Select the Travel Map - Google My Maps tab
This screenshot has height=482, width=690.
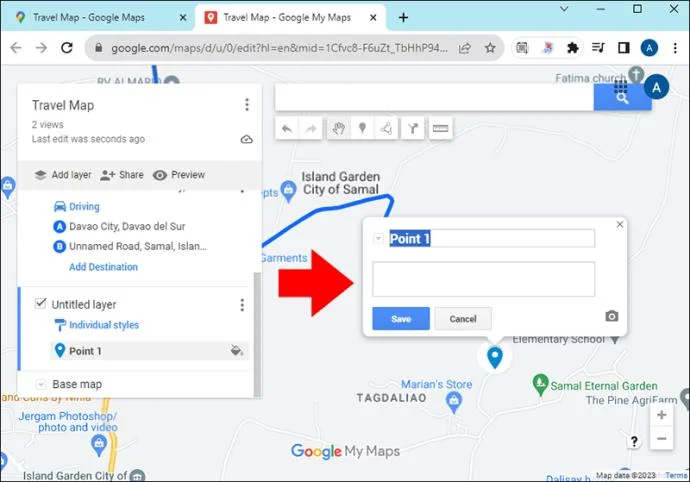[290, 18]
